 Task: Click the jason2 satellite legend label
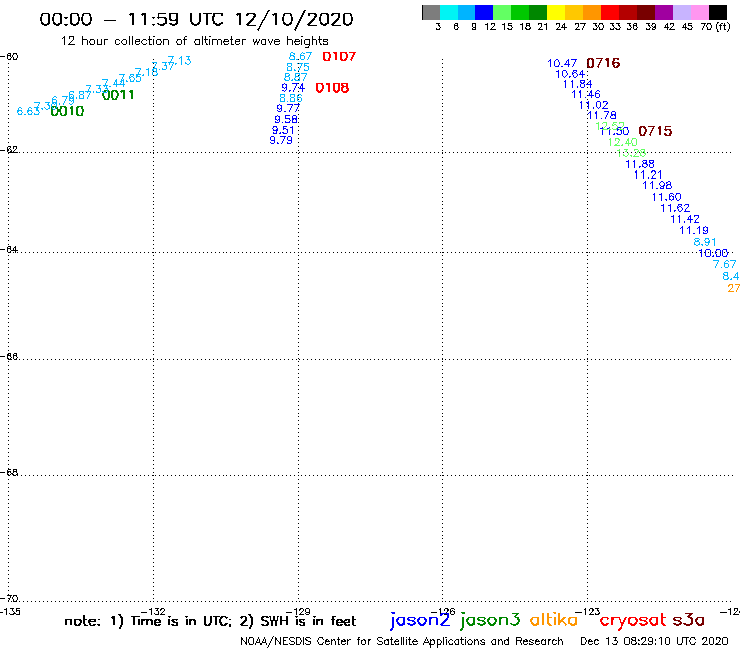click(x=420, y=620)
